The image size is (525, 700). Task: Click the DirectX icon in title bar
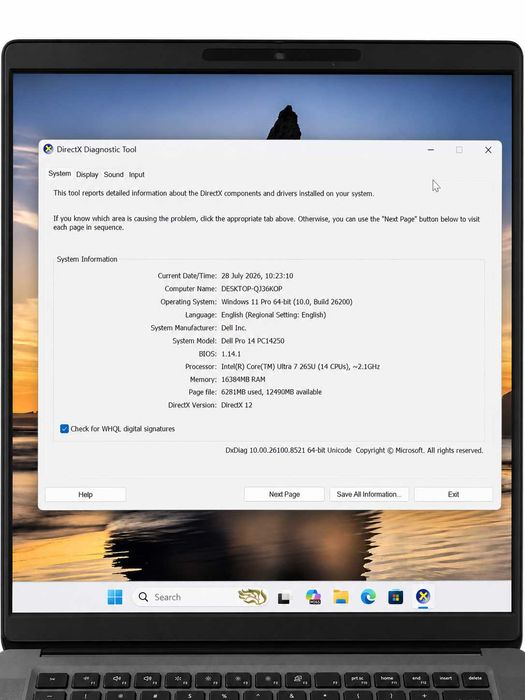click(x=48, y=149)
